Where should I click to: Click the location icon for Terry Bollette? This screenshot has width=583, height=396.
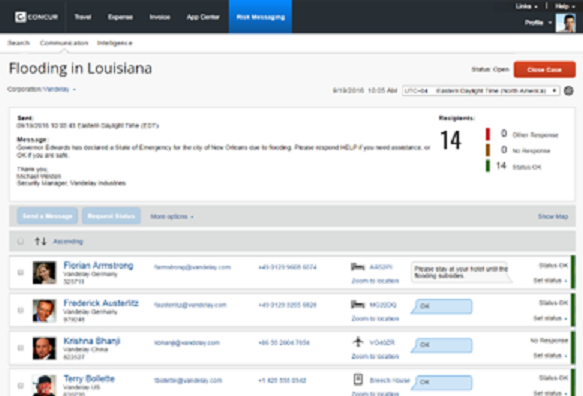[358, 379]
